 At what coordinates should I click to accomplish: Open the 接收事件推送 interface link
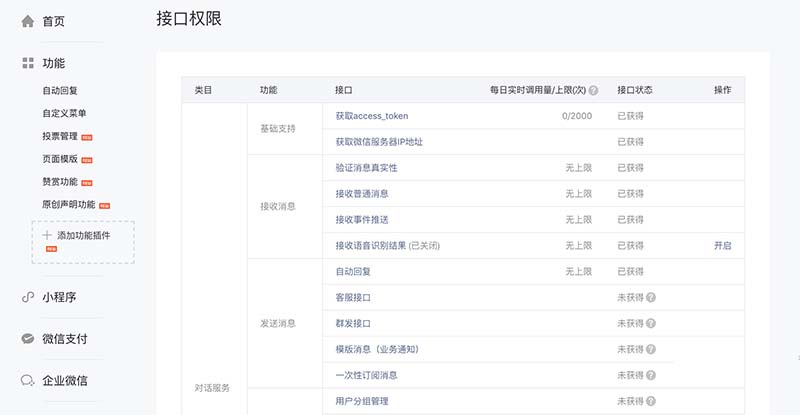(362, 220)
